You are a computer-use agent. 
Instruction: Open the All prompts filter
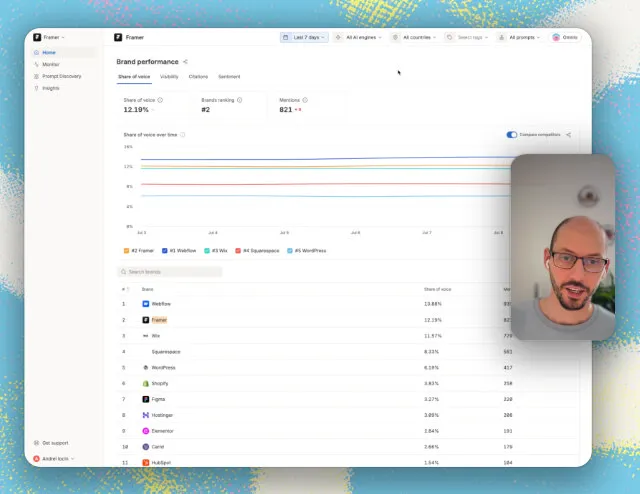pyautogui.click(x=519, y=37)
